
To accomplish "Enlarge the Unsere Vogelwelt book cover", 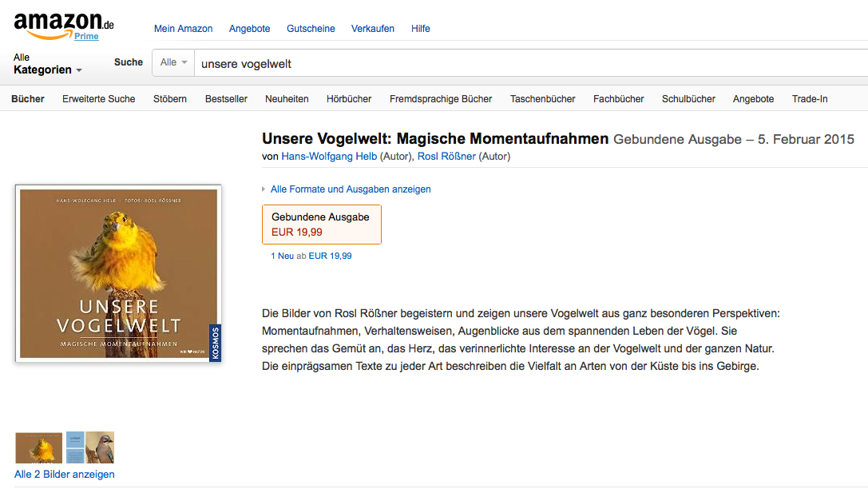I will tap(118, 273).
